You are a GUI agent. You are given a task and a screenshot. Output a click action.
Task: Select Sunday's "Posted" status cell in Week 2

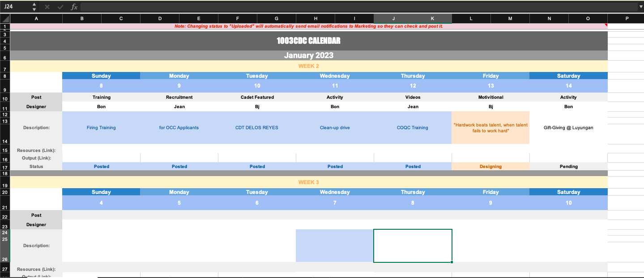point(101,166)
